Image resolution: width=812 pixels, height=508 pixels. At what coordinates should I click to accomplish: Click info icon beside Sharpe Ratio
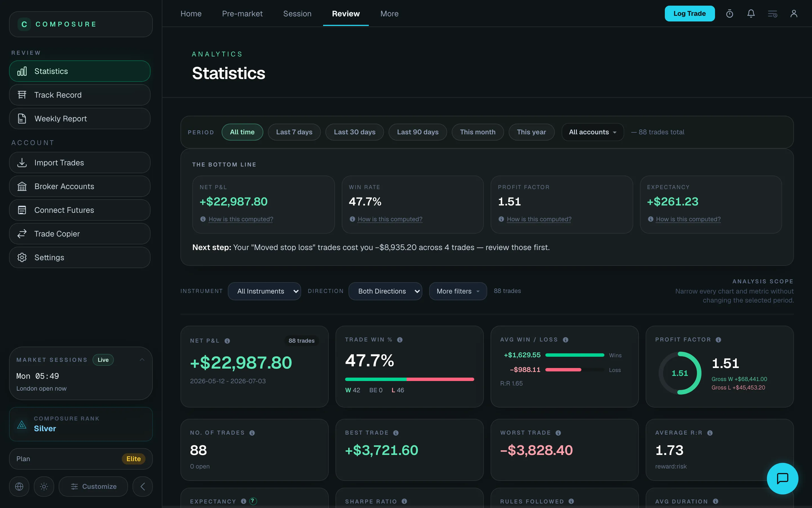coord(404,501)
